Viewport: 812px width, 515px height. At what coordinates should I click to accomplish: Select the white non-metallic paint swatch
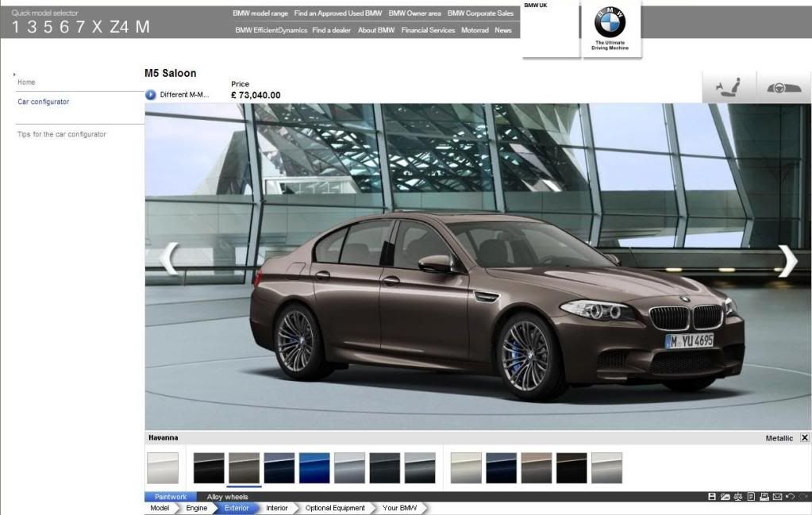point(163,468)
